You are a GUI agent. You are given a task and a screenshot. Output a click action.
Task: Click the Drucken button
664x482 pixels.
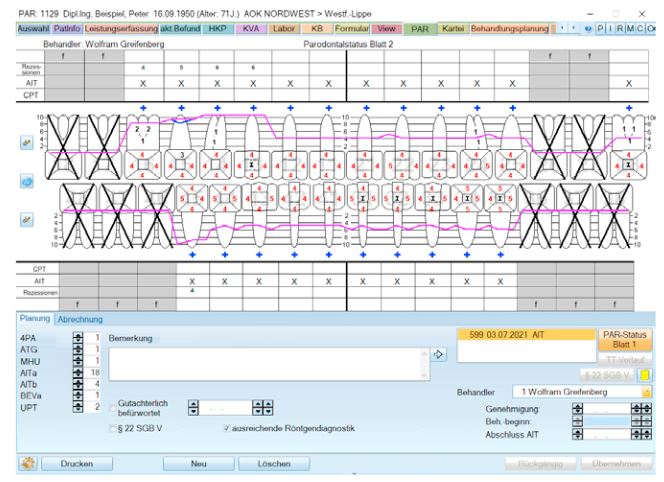pyautogui.click(x=77, y=464)
